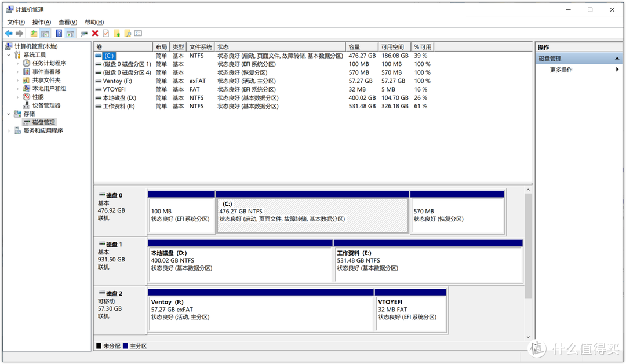This screenshot has height=364, width=626.
Task: Click the 帮助(H) menu item
Action: (93, 21)
